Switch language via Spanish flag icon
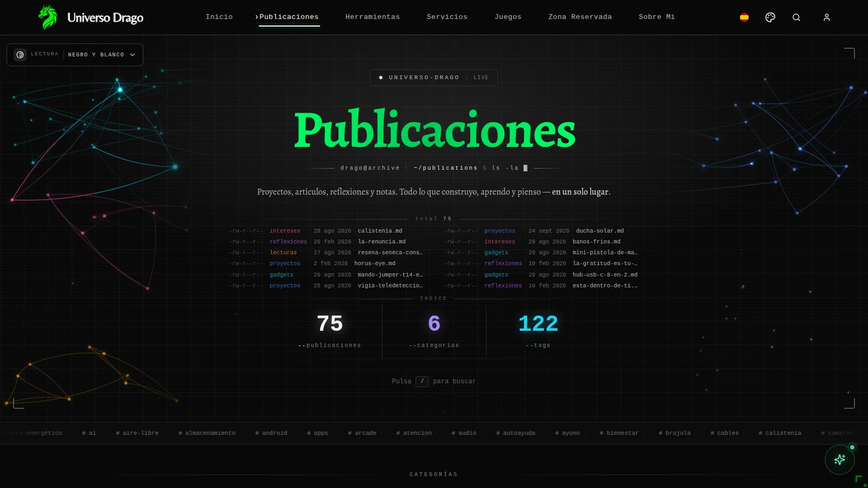 tap(744, 17)
